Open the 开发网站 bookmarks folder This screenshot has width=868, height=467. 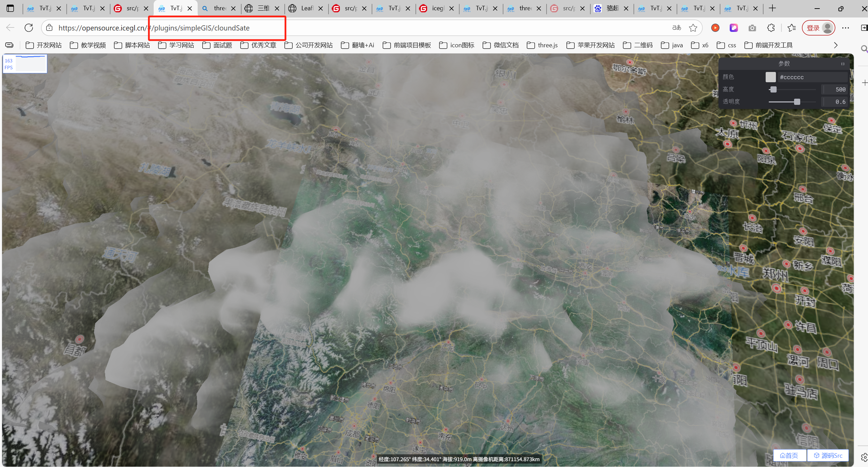44,45
